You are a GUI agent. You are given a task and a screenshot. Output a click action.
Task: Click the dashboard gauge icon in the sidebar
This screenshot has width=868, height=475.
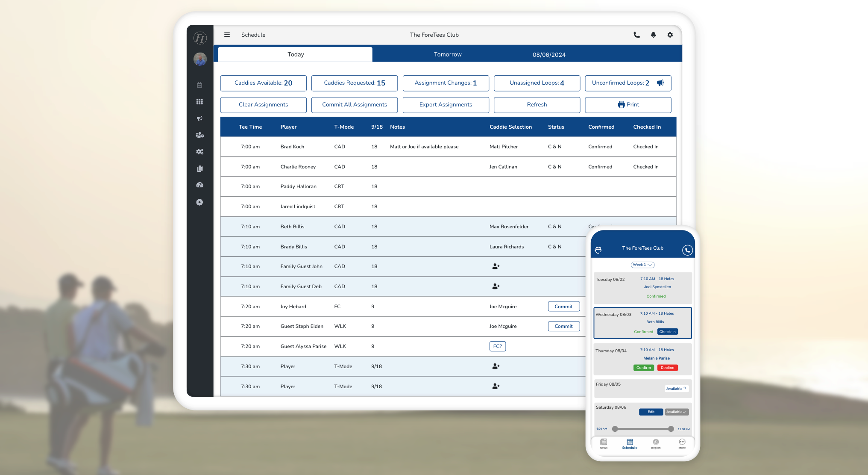(x=199, y=185)
